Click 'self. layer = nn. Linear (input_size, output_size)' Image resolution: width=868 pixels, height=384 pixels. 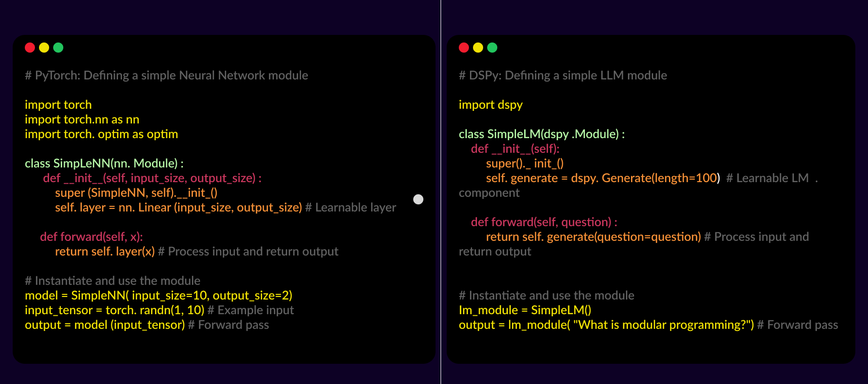tap(179, 207)
